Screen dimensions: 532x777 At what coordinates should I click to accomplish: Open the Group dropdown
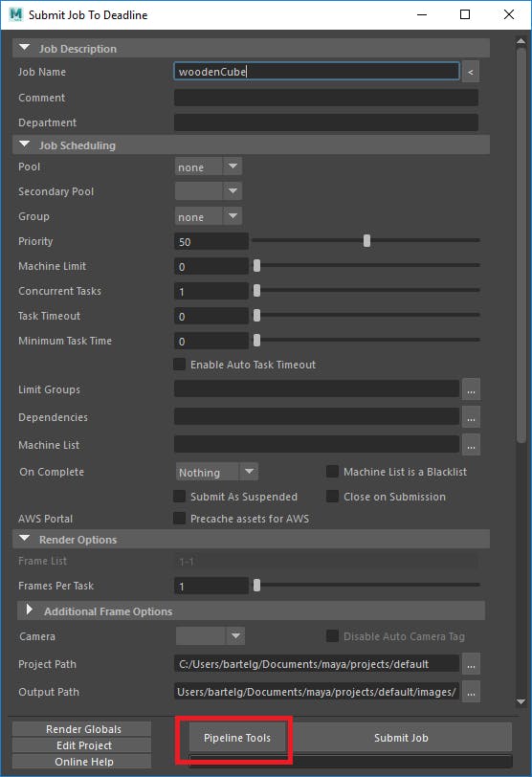click(208, 216)
